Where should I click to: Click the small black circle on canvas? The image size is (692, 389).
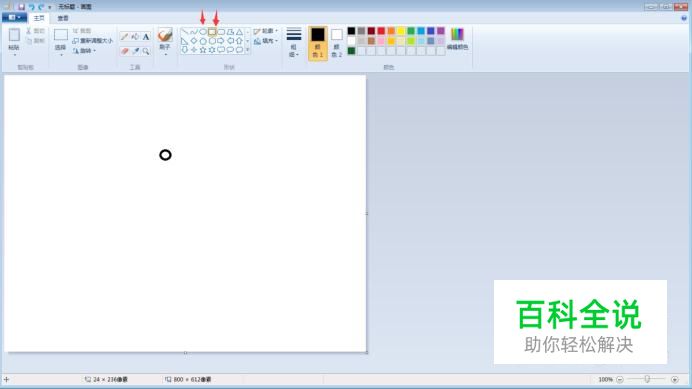tap(165, 155)
